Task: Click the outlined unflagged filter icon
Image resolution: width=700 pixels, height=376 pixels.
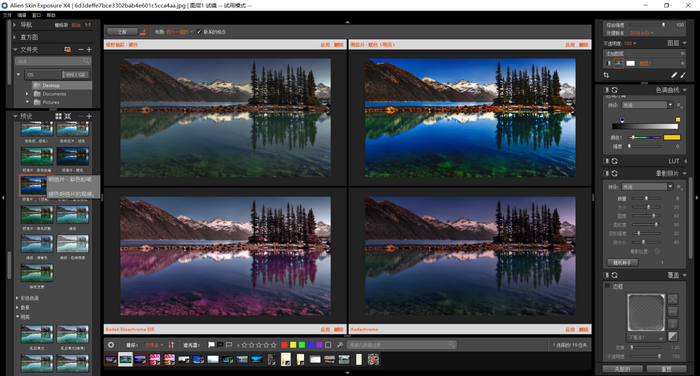Action: tap(229, 345)
